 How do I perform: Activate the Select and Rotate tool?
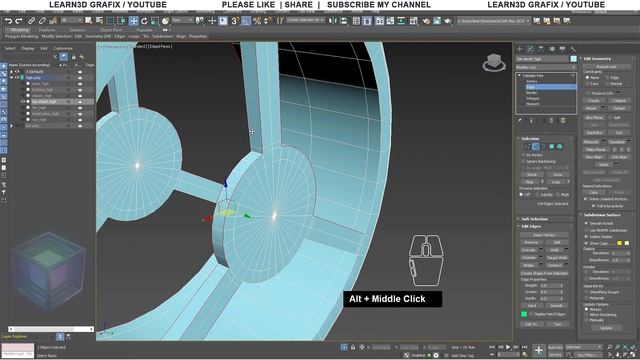[144, 20]
